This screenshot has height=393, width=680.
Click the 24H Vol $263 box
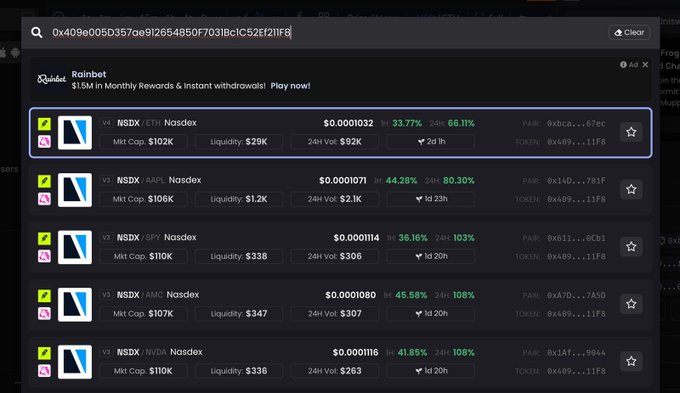334,371
